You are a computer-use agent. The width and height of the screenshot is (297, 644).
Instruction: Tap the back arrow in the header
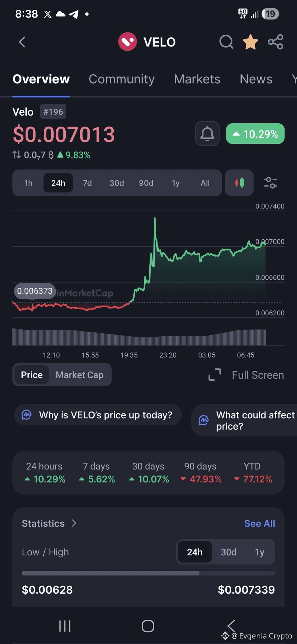(22, 42)
